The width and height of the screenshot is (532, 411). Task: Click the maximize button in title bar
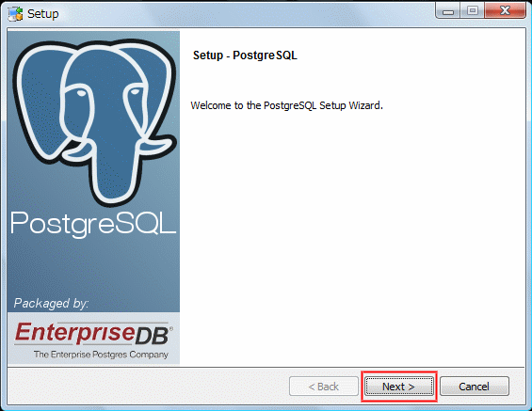pos(473,11)
